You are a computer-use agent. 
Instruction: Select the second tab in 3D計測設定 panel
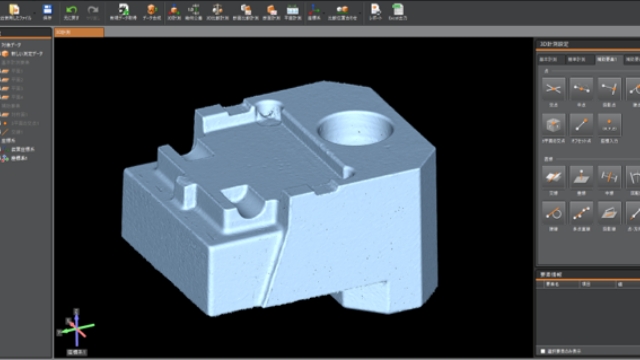click(x=580, y=60)
